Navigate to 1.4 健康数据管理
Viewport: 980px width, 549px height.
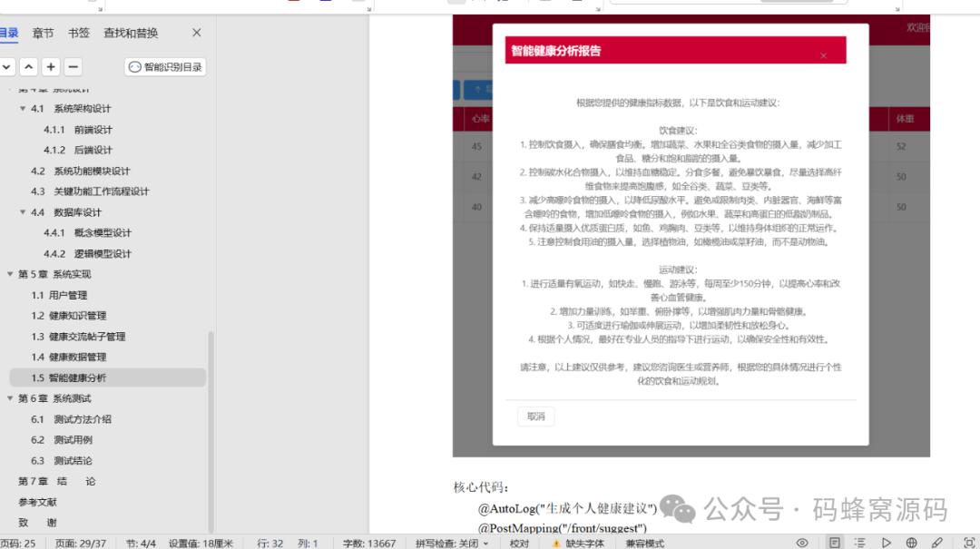(69, 357)
